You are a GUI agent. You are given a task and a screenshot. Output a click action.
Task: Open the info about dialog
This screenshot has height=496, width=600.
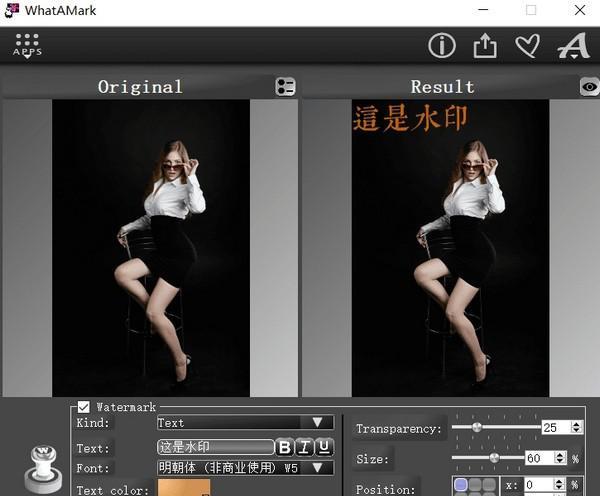[x=442, y=46]
